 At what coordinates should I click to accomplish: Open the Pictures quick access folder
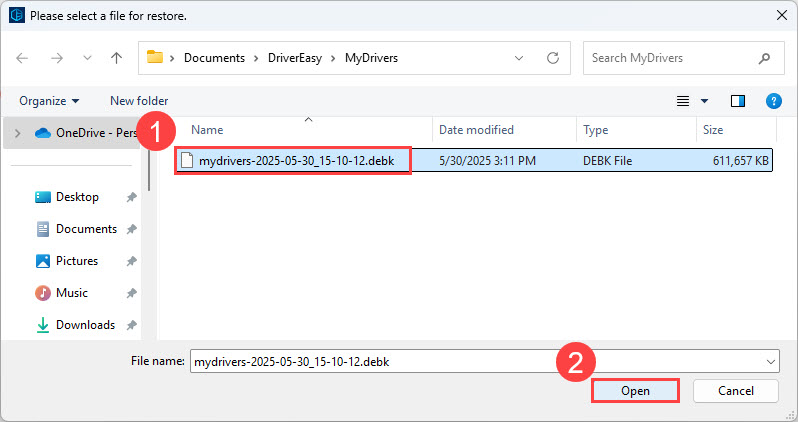(77, 261)
